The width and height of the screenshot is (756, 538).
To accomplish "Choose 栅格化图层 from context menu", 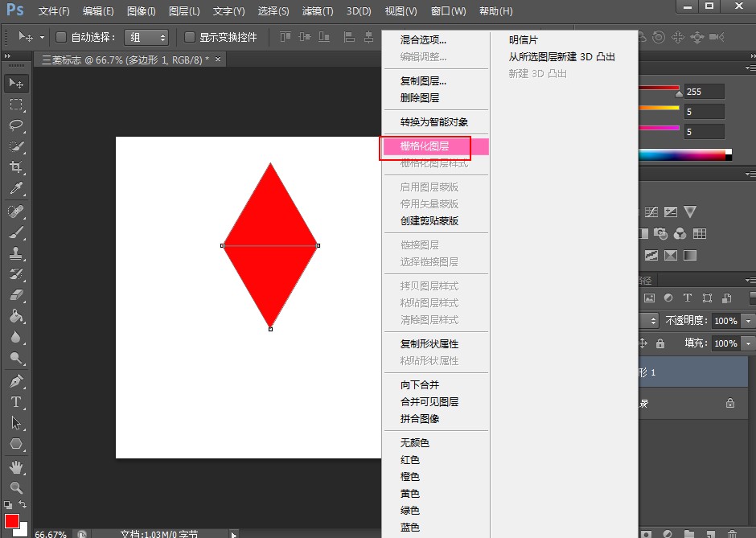I will pyautogui.click(x=425, y=146).
